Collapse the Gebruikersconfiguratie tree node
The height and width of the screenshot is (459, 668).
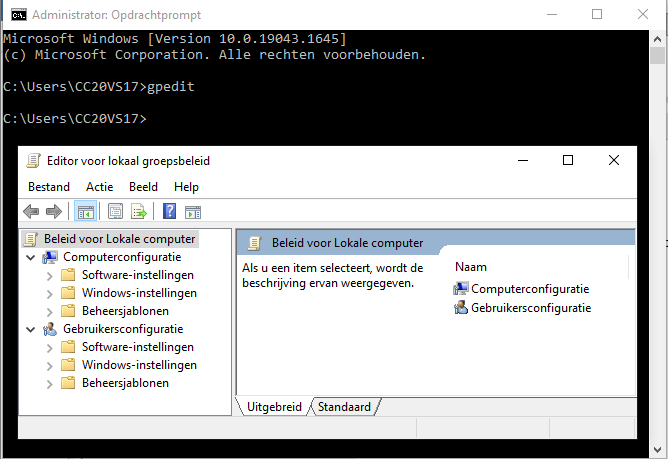tap(30, 329)
